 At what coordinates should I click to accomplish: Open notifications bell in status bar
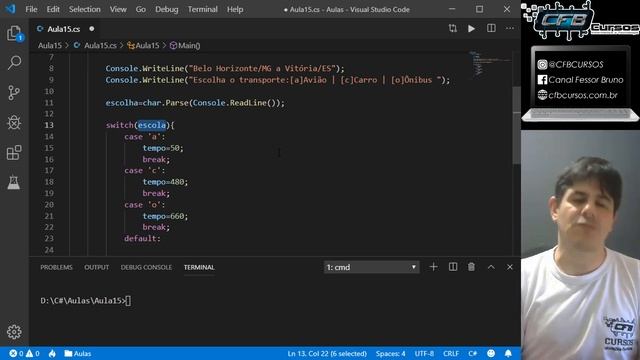pyautogui.click(x=508, y=353)
